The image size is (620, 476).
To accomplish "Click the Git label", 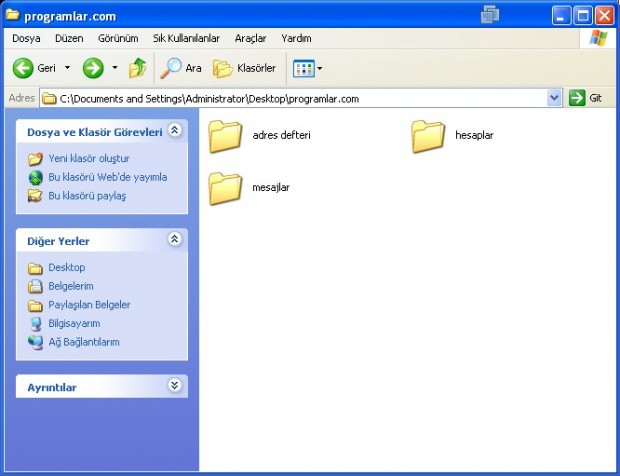I will [x=595, y=98].
